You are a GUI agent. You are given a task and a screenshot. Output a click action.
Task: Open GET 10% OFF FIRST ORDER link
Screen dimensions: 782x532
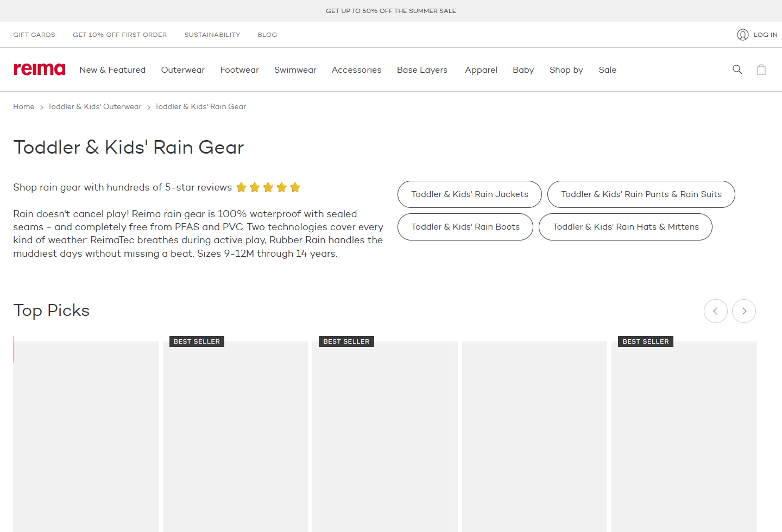[119, 35]
